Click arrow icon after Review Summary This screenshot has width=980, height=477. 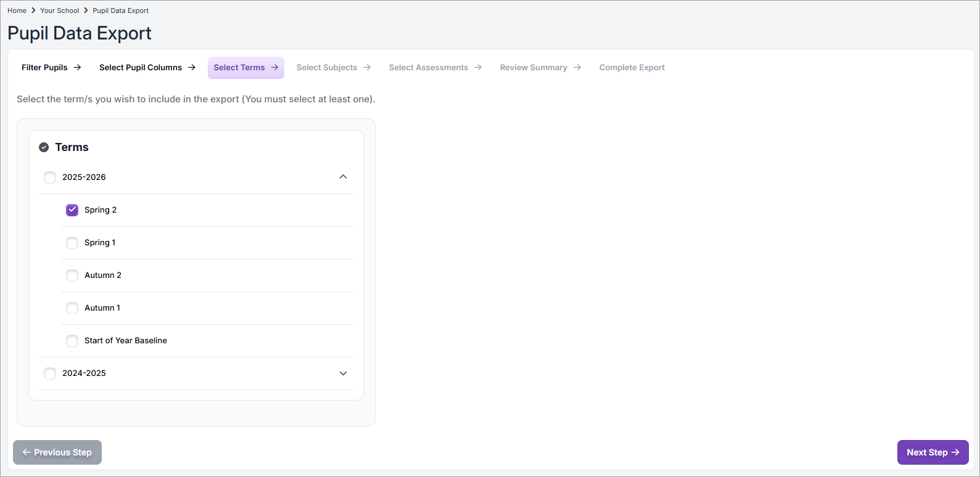coord(577,68)
